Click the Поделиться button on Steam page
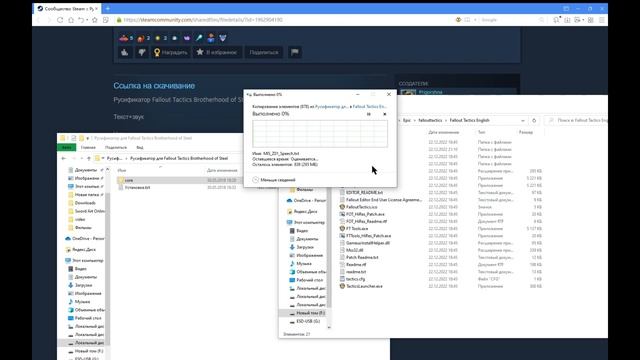Screen dimensions: 640x360 pos(264,52)
